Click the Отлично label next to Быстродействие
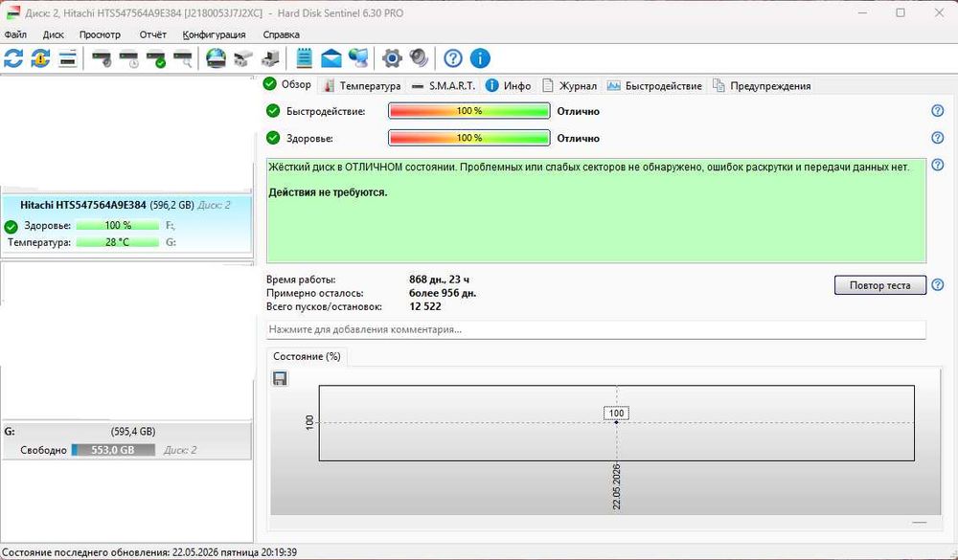The image size is (958, 560). [578, 111]
